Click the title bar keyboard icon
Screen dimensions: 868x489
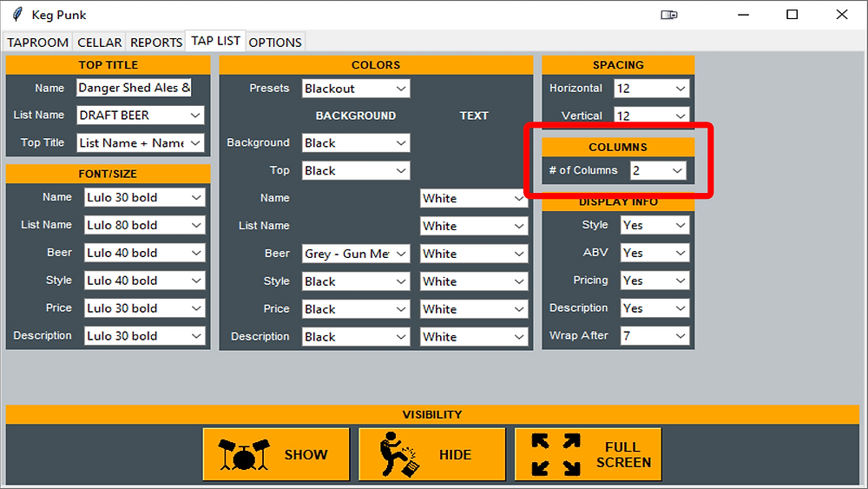point(668,15)
